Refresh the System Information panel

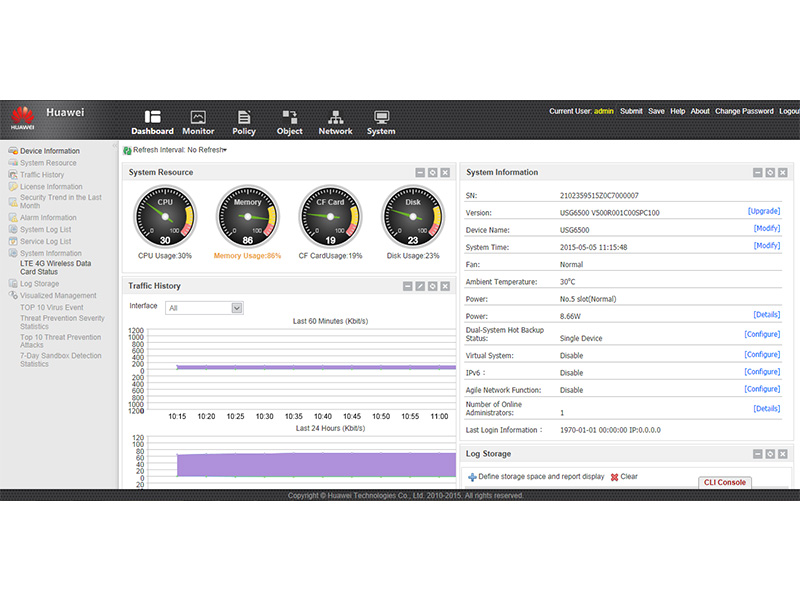(x=770, y=172)
